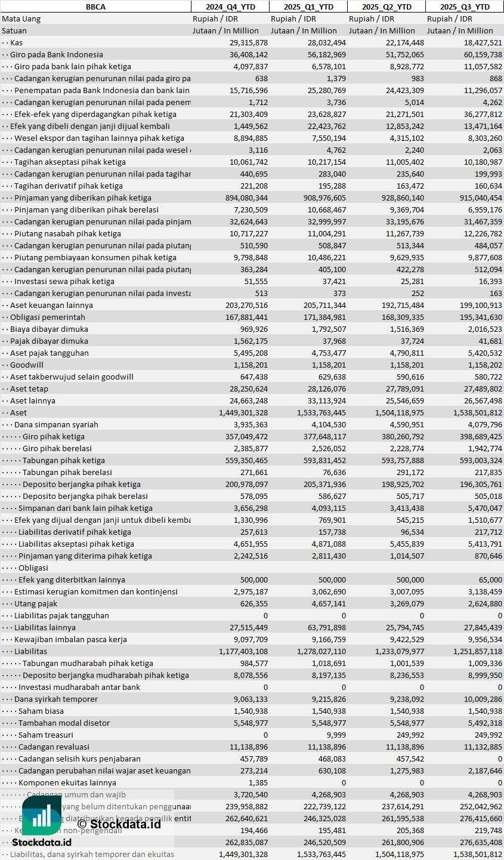The image size is (504, 860).
Task: Click Kas value 29,315,878
Action: click(249, 42)
